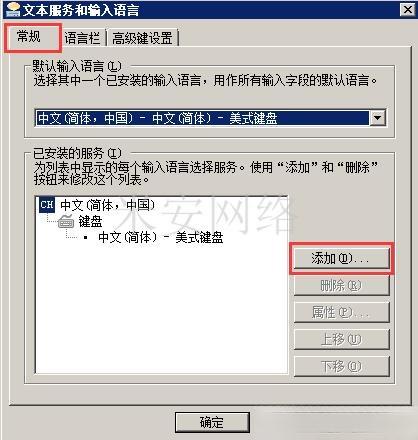Click the 删除(R) button
The height and width of the screenshot is (440, 418).
tap(342, 285)
